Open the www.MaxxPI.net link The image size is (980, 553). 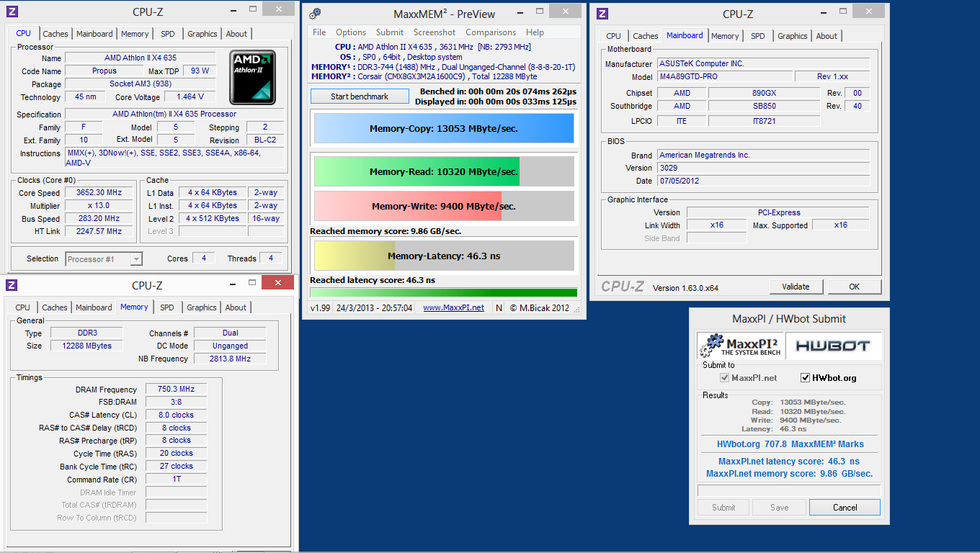(x=453, y=307)
